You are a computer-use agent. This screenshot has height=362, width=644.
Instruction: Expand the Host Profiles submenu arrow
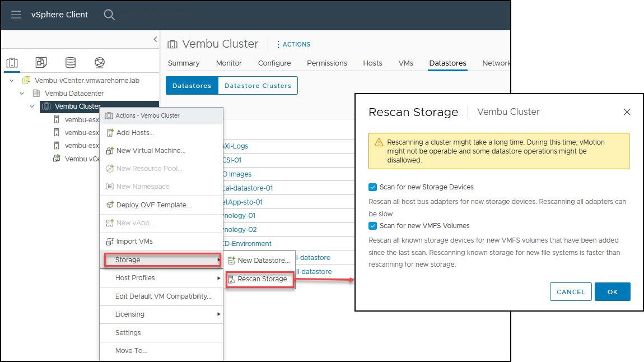pyautogui.click(x=218, y=278)
